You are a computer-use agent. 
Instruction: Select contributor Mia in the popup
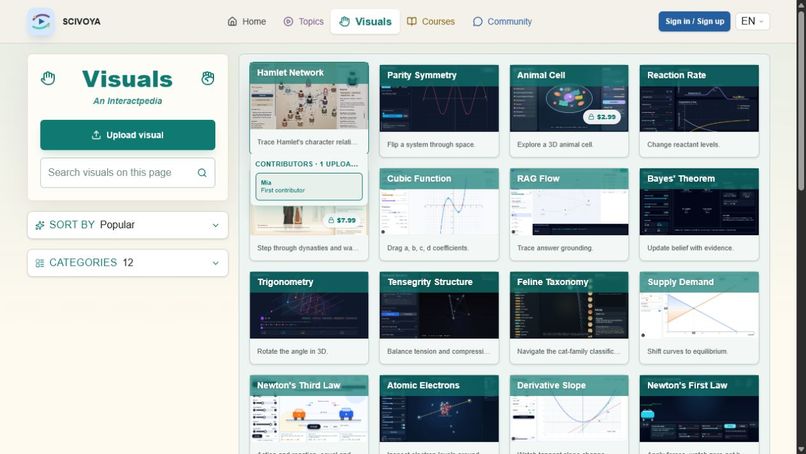tap(309, 186)
